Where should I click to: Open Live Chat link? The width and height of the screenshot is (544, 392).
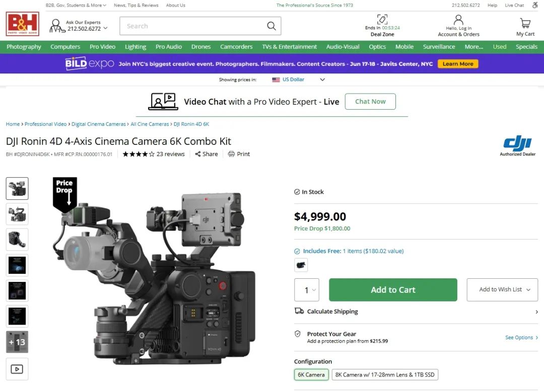tap(514, 5)
